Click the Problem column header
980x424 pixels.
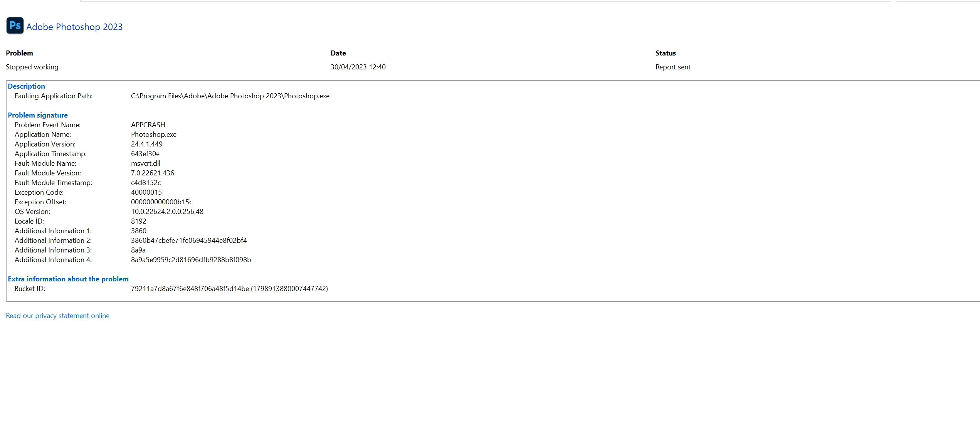19,53
